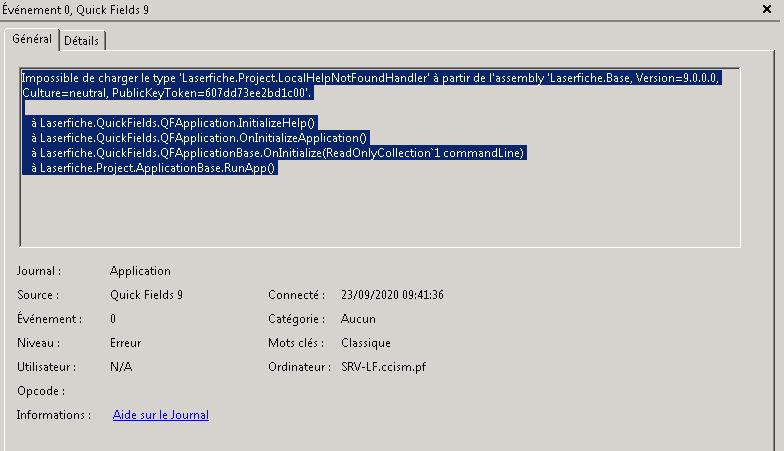This screenshot has height=451, width=784.
Task: Click the computer name 'SRV-LF.ccism.pf'
Action: [384, 367]
